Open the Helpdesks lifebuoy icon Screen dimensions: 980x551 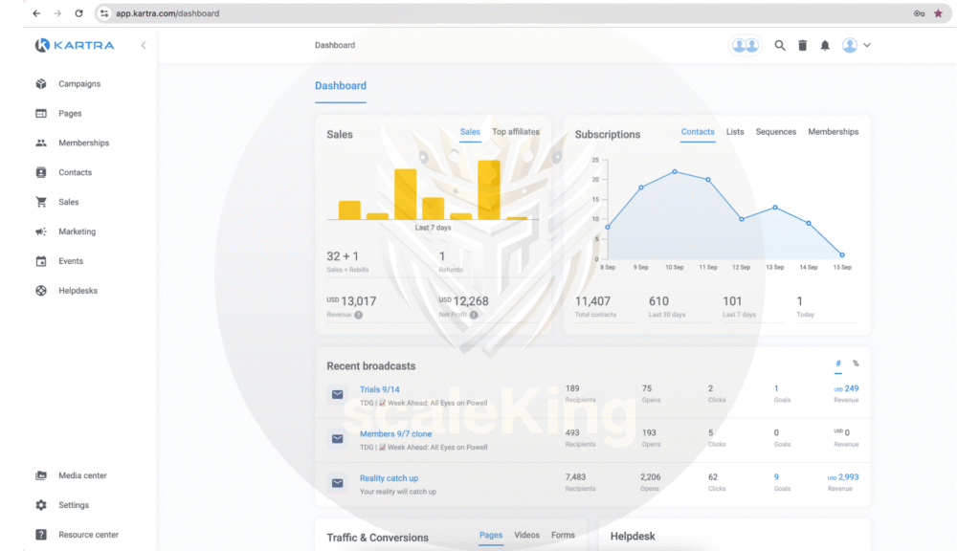41,291
